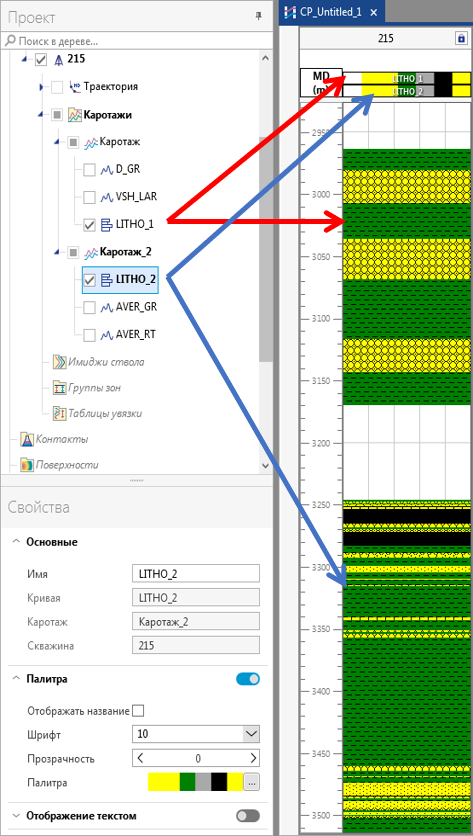Click the Контакты icon in the tree
This screenshot has width=473, height=836.
pos(27,439)
